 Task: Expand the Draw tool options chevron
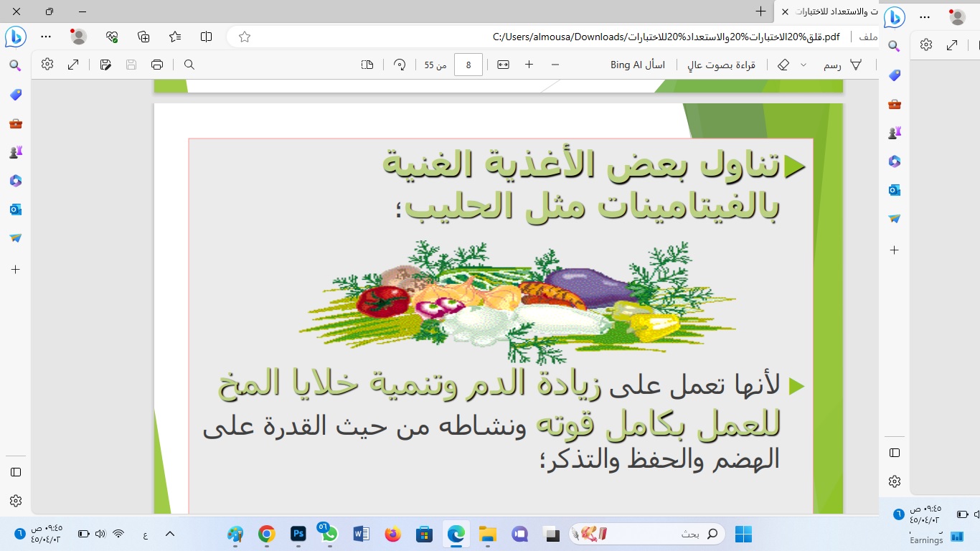click(804, 65)
